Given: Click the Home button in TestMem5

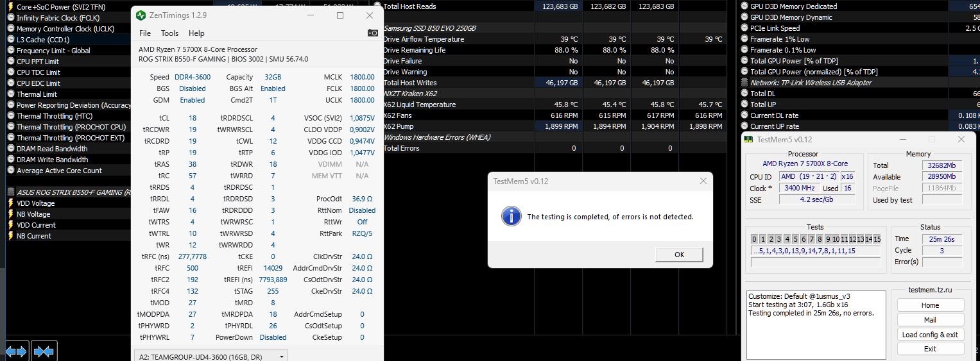Looking at the screenshot, I should (930, 305).
